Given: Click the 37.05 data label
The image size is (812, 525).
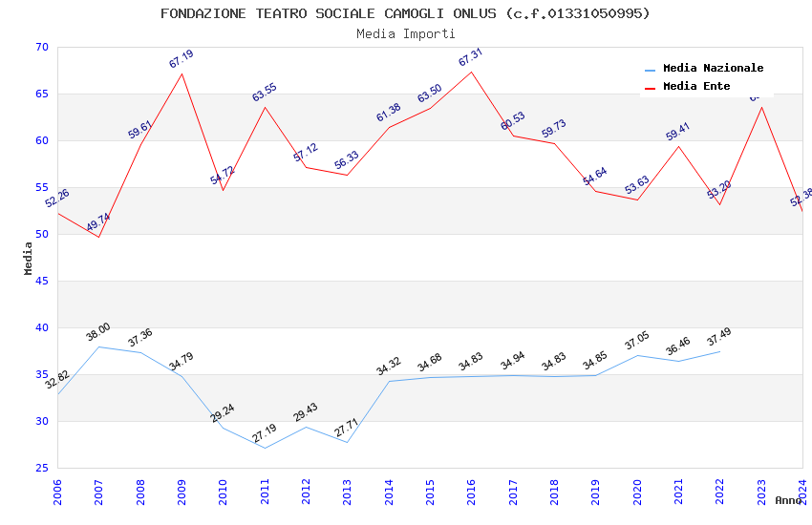Looking at the screenshot, I should (637, 341).
